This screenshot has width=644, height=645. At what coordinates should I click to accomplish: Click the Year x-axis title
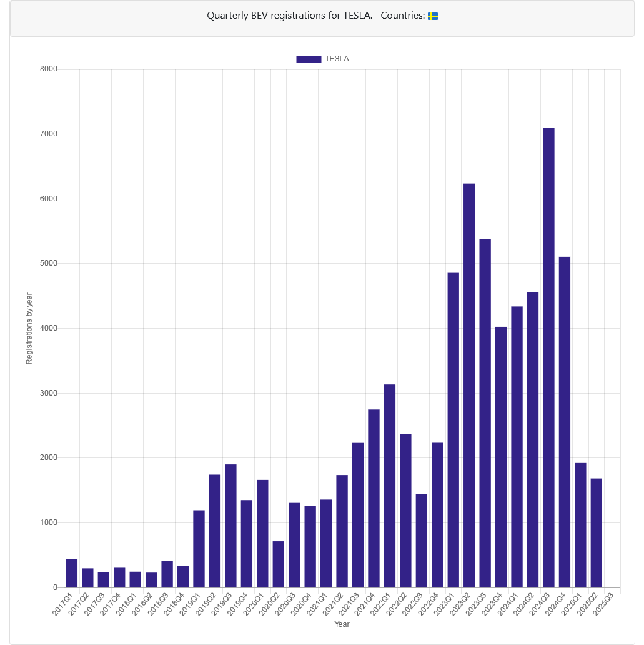(x=342, y=624)
